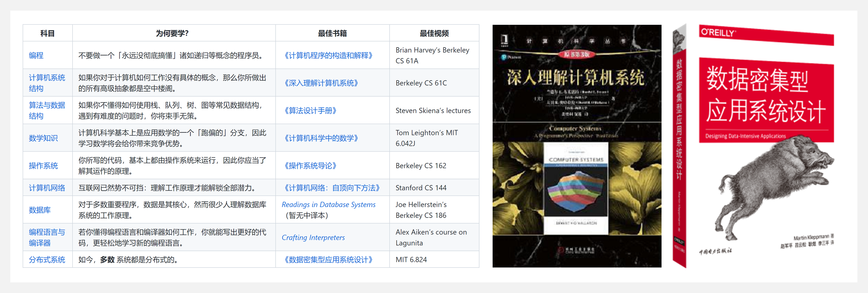868x293 pixels.
Task: Open the 算法与数据结构 subject link
Action: click(47, 111)
